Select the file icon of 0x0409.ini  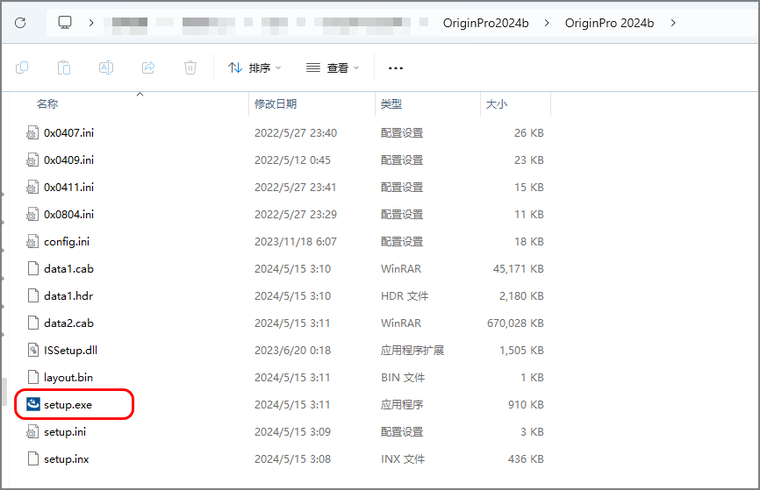click(x=32, y=160)
